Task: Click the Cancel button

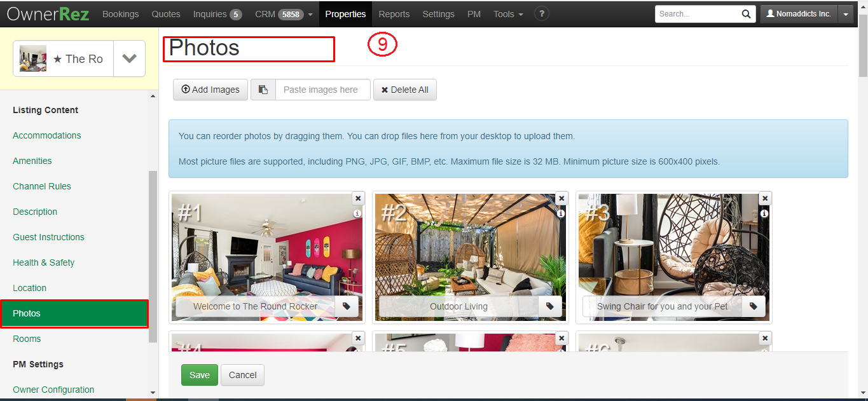Action: [x=243, y=375]
